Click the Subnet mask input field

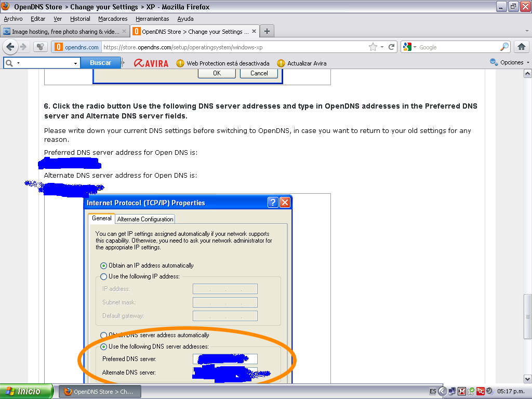tap(225, 302)
